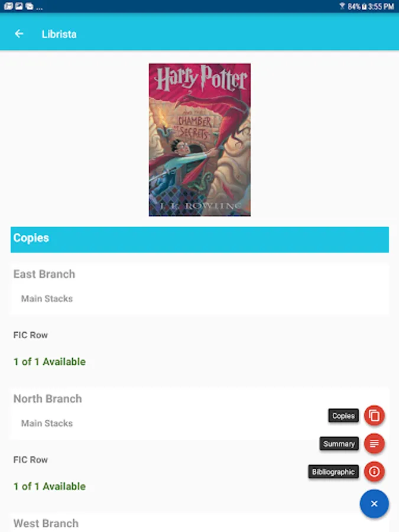The image size is (399, 532).
Task: Close the blue floating action menu
Action: coord(374,504)
